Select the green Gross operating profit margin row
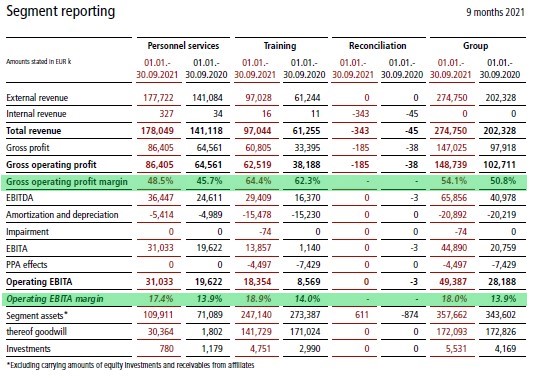The width and height of the screenshot is (539, 378). coord(263,181)
